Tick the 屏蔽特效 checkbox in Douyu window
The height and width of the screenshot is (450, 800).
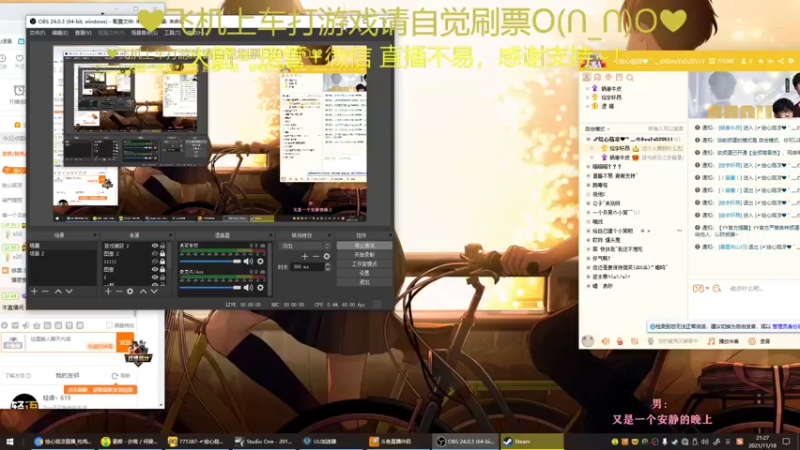109,325
